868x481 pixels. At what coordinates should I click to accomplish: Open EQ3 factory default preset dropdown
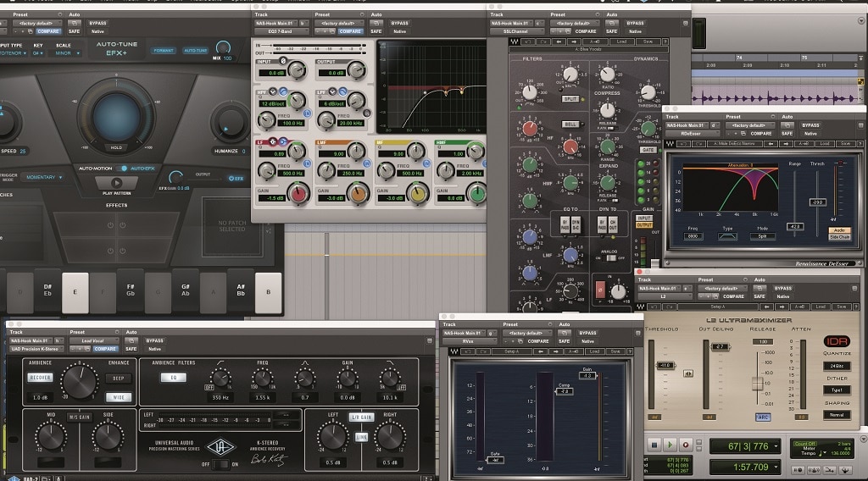pyautogui.click(x=339, y=23)
